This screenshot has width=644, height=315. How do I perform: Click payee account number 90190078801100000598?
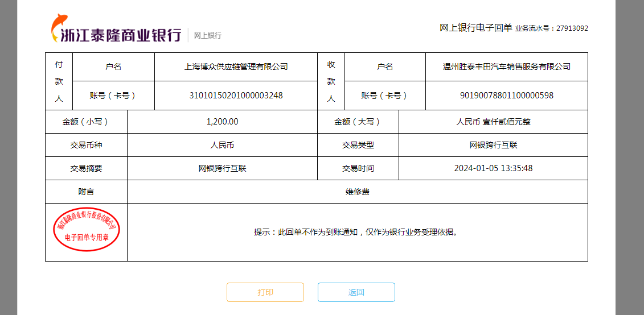pyautogui.click(x=507, y=96)
